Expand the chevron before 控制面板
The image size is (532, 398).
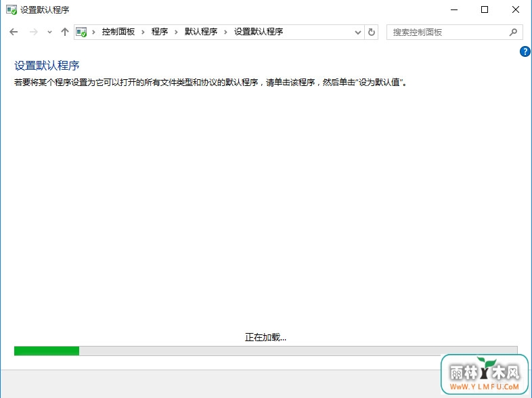(x=93, y=32)
